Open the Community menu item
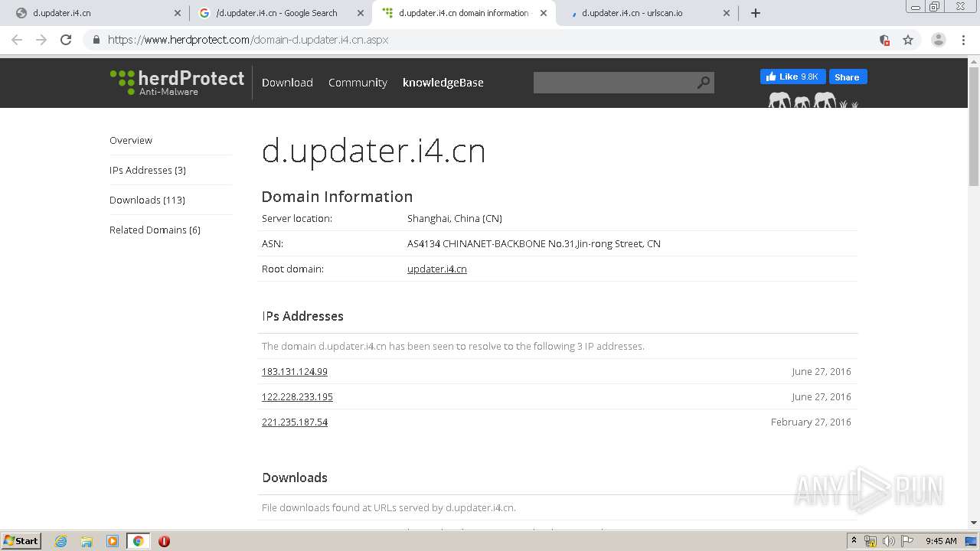The height and width of the screenshot is (551, 980). point(358,83)
